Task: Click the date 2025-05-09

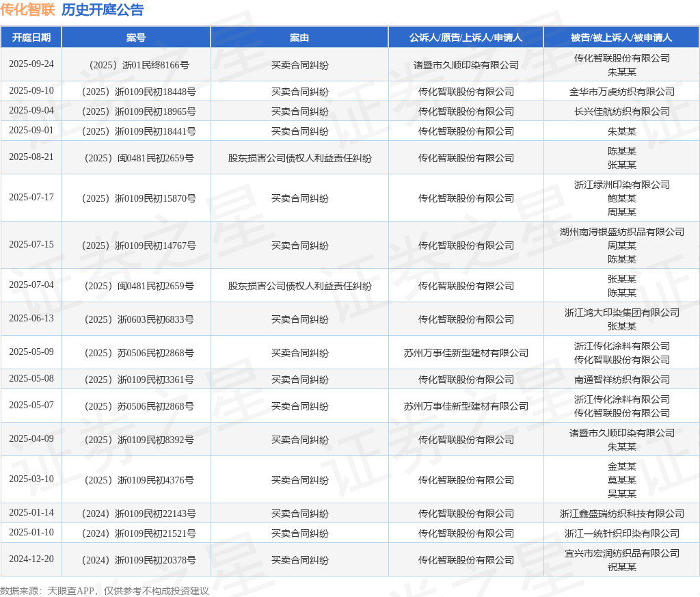Action: 31,351
